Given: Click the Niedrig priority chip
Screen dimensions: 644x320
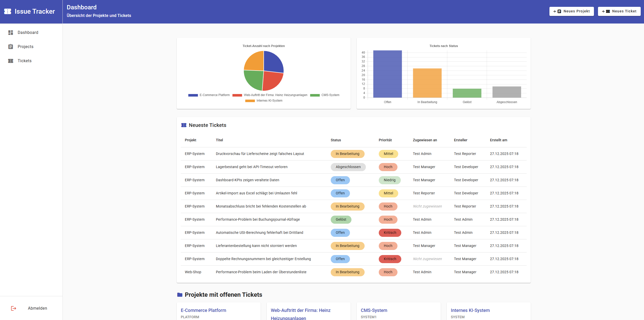Looking at the screenshot, I should pos(390,180).
